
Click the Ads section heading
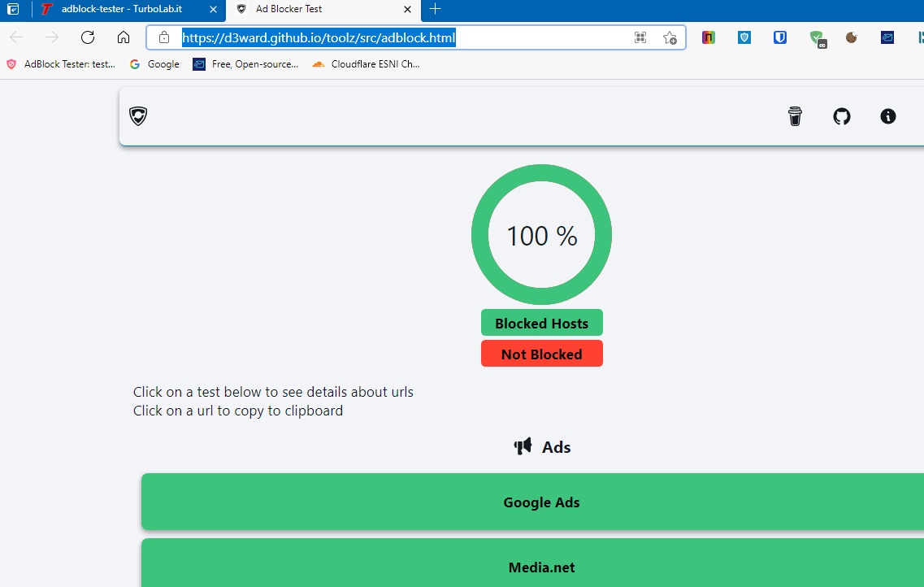542,446
